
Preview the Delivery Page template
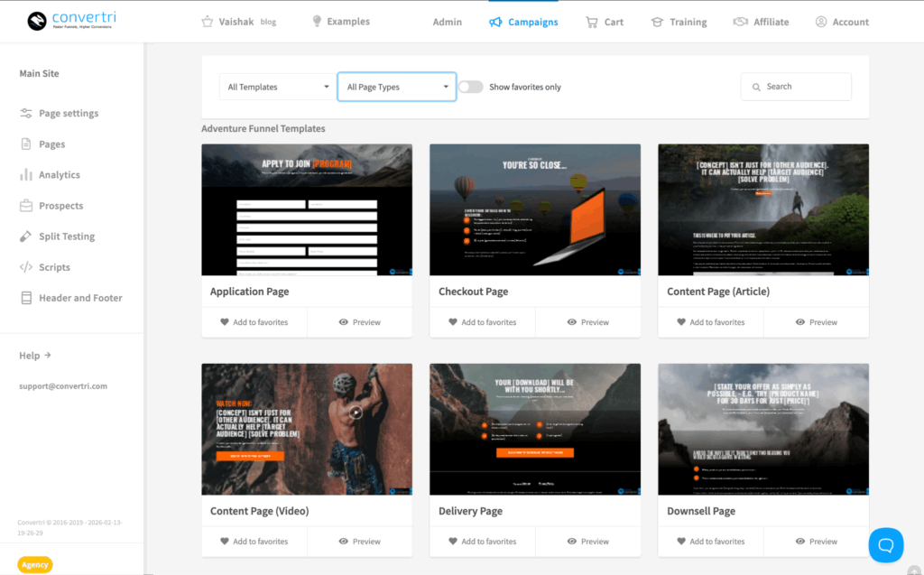(x=587, y=542)
